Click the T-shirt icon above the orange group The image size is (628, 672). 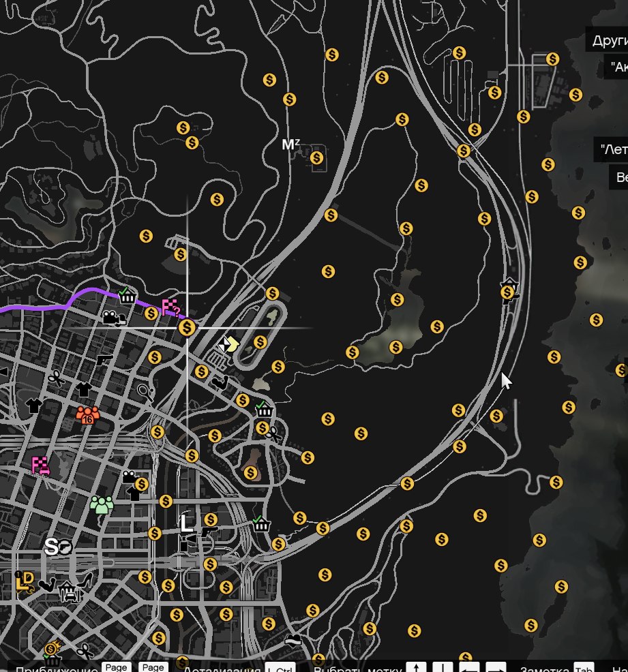tap(84, 389)
